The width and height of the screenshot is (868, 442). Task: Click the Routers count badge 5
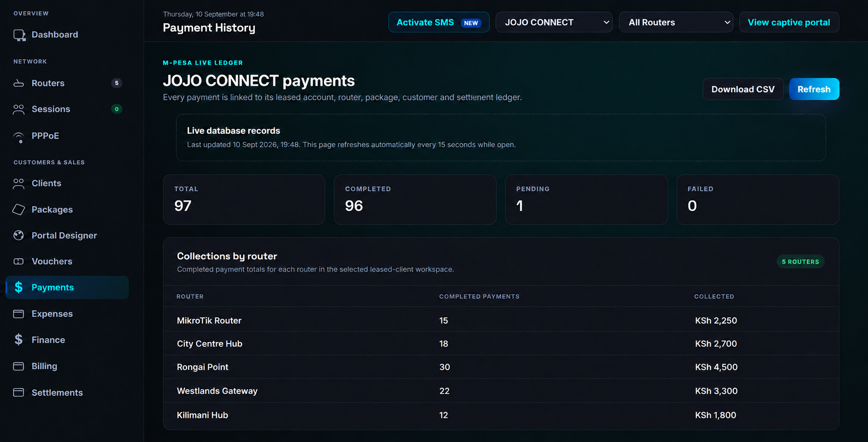coord(117,83)
